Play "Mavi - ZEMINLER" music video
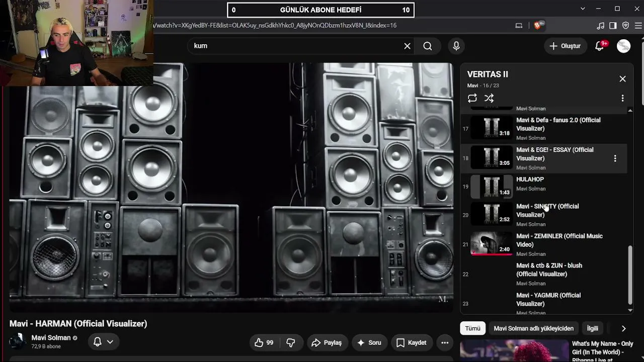Image resolution: width=644 pixels, height=362 pixels. pos(544,245)
